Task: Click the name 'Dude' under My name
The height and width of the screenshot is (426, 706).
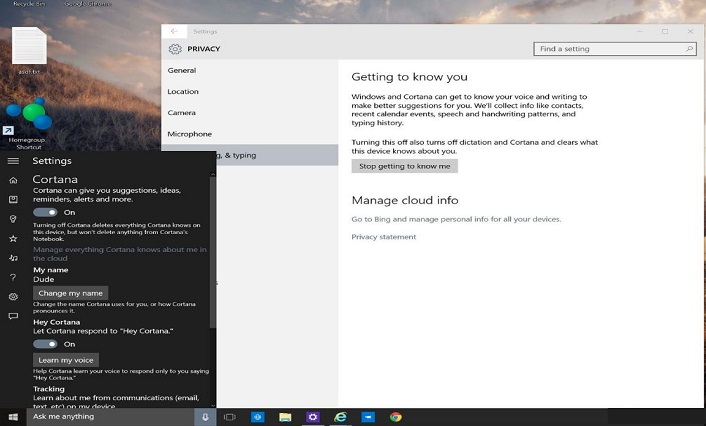Action: (44, 279)
